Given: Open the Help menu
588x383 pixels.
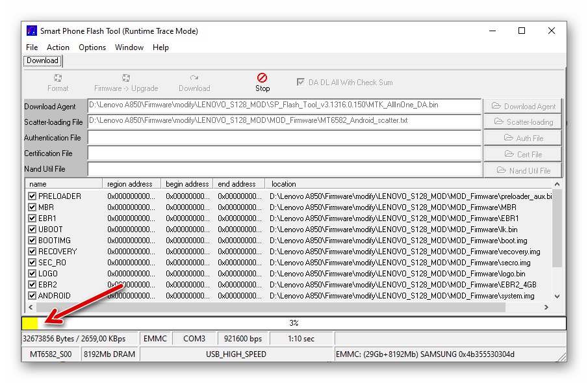Looking at the screenshot, I should 160,47.
